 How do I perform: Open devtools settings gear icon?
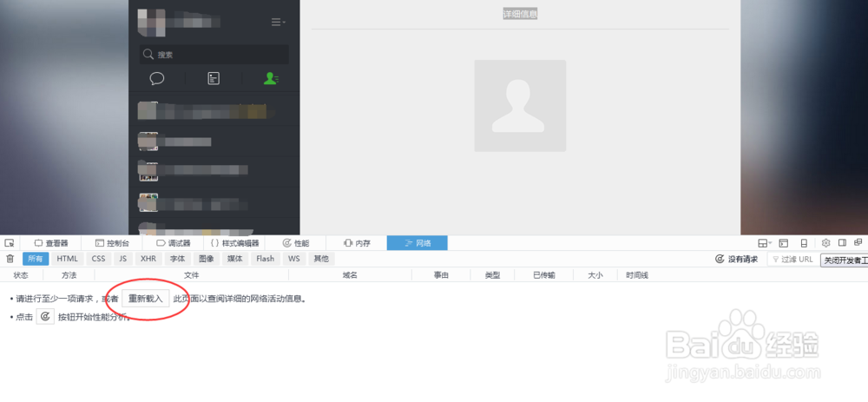[x=826, y=243]
